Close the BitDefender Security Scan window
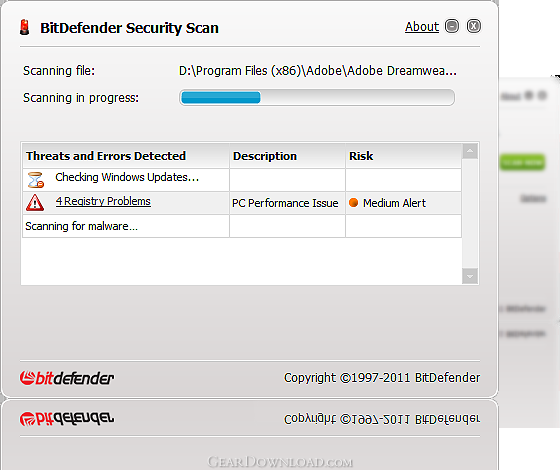The image size is (560, 470). coord(474,26)
